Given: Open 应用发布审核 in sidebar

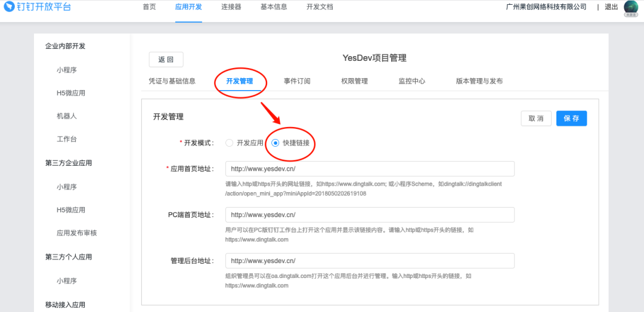Looking at the screenshot, I should (77, 233).
